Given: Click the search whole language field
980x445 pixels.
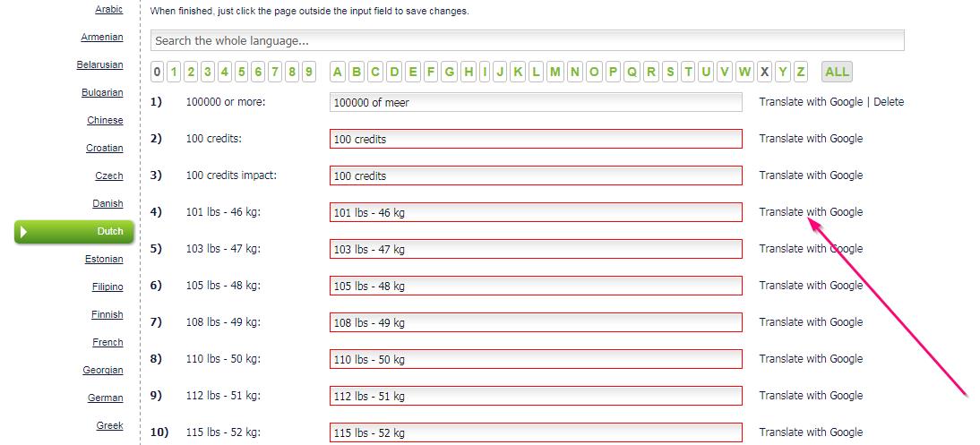Looking at the screenshot, I should pos(527,40).
